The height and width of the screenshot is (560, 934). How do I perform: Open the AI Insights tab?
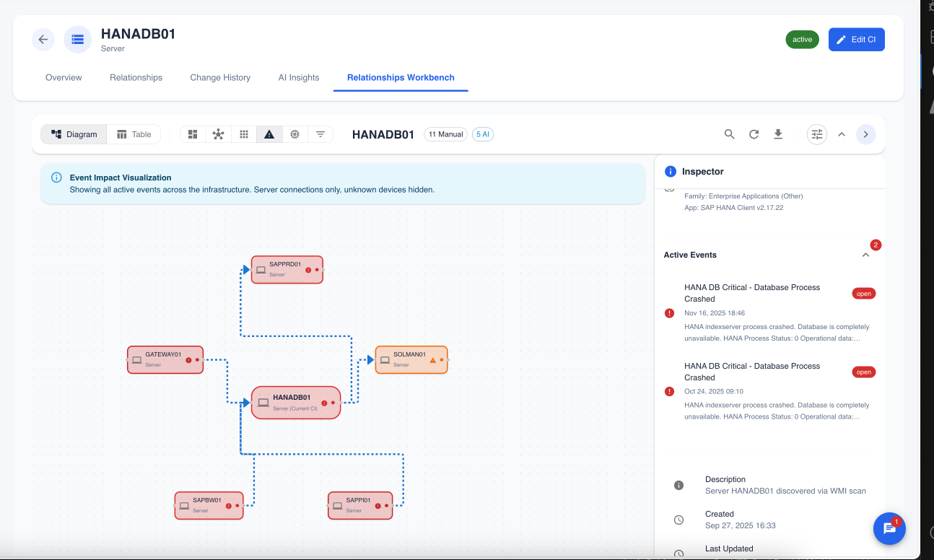coord(299,77)
